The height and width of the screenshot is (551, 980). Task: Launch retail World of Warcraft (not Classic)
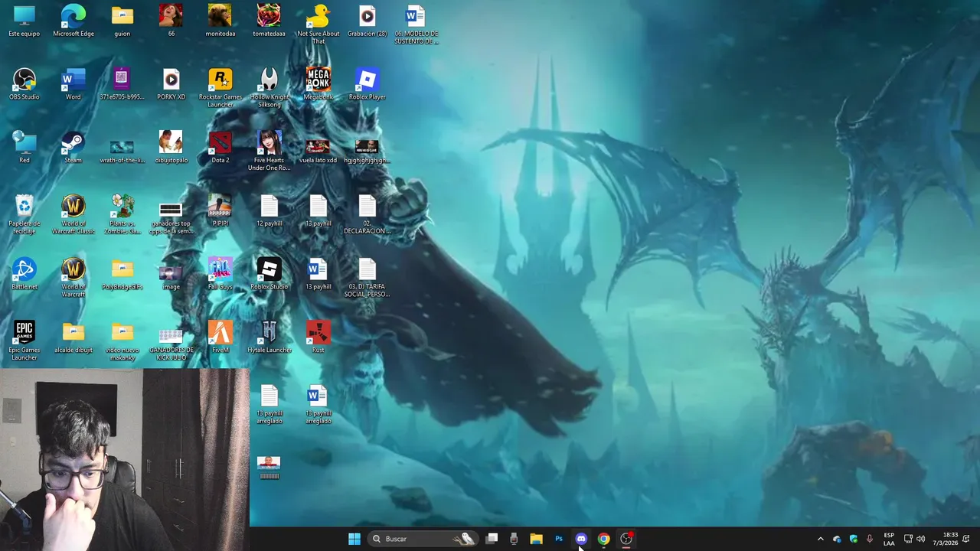(73, 277)
